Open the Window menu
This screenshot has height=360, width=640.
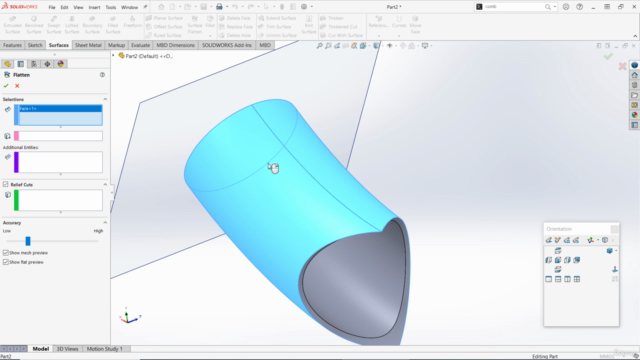pos(129,7)
